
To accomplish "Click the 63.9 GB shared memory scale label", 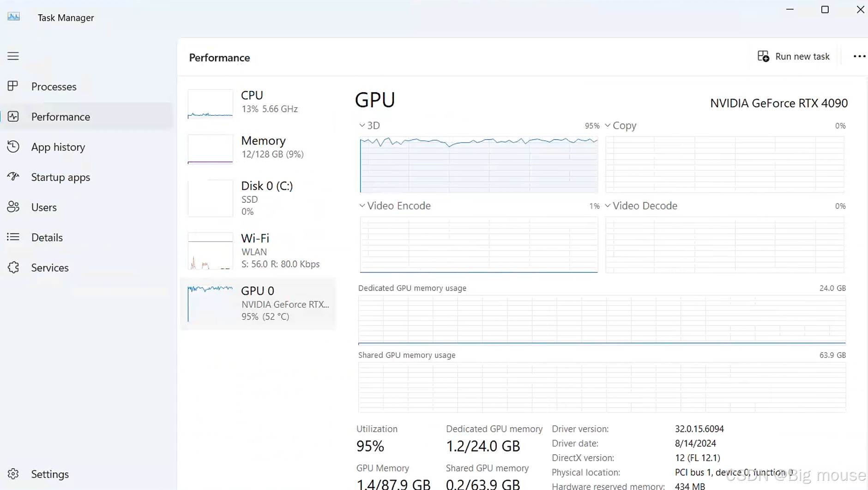I will [832, 355].
